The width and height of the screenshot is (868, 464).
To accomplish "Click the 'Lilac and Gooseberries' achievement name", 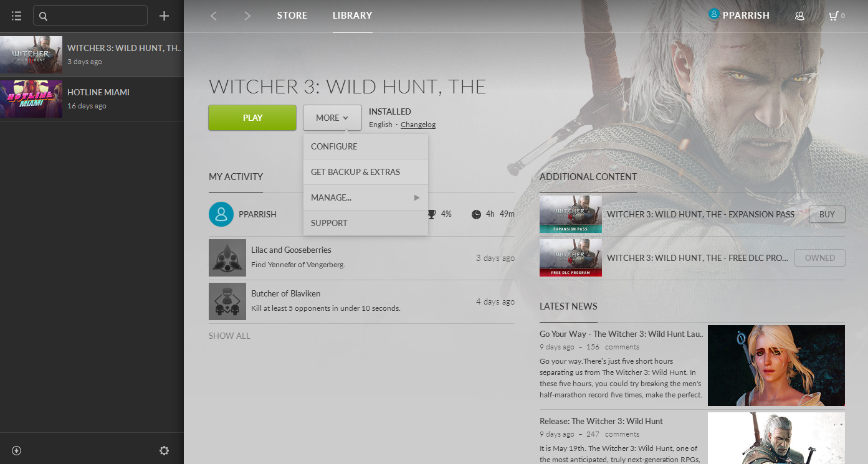I will (x=291, y=250).
